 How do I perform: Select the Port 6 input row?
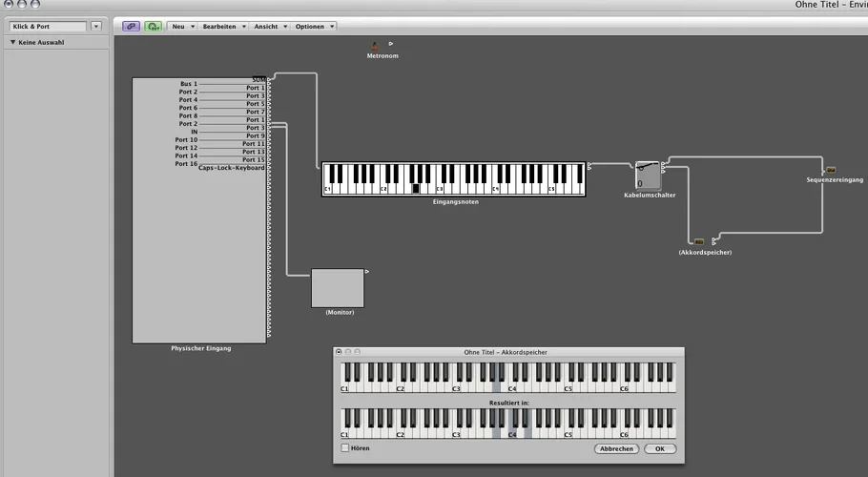pos(188,108)
